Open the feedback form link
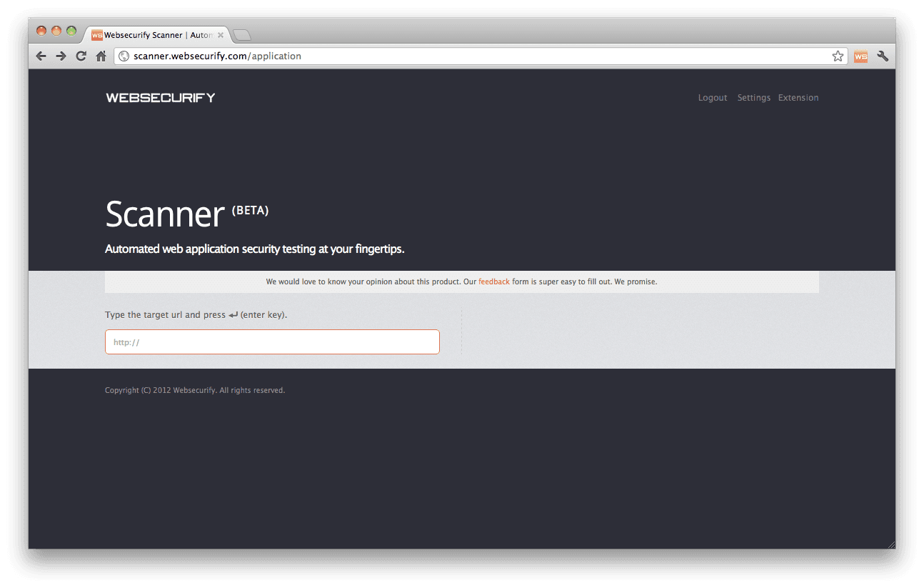924x588 pixels. pos(494,281)
